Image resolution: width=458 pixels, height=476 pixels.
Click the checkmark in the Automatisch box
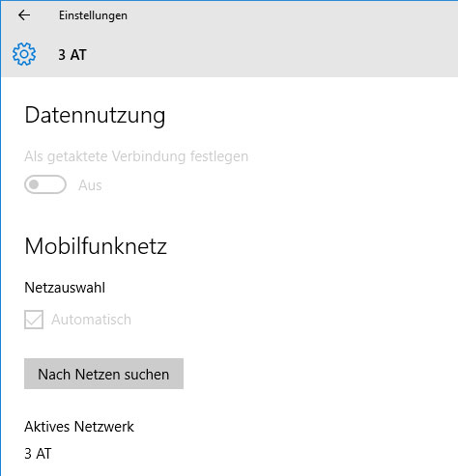click(x=34, y=320)
